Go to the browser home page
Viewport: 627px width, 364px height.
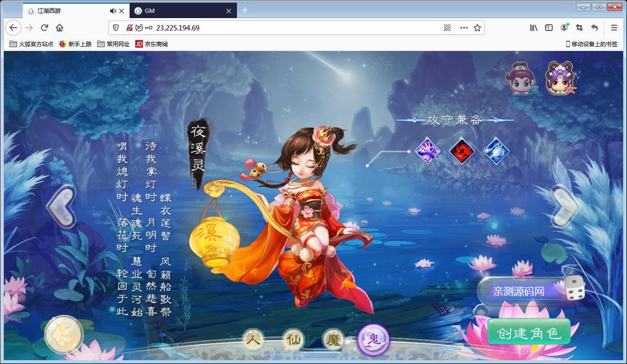point(60,28)
